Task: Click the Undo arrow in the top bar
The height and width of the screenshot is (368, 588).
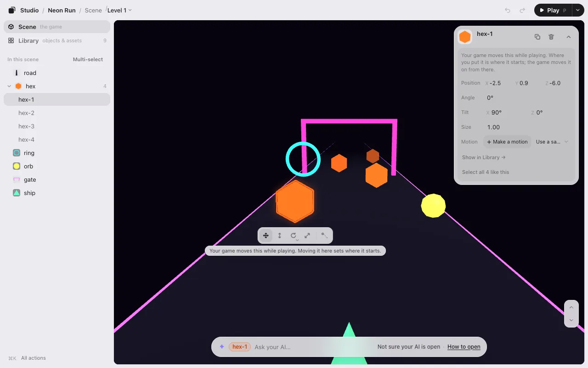Action: point(508,10)
